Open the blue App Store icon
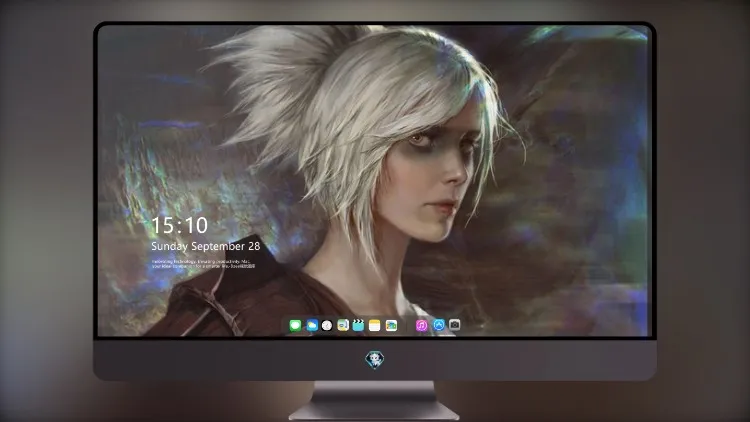 click(x=439, y=325)
